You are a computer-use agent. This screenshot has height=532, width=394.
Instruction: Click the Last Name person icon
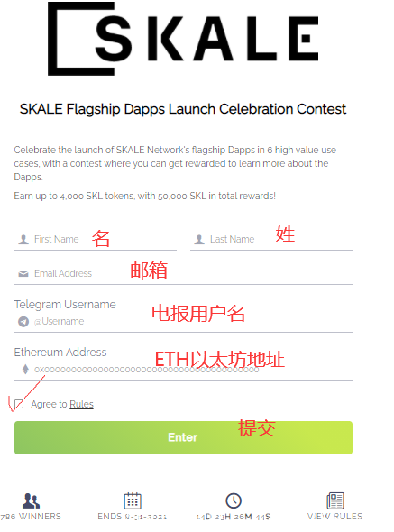tap(199, 240)
